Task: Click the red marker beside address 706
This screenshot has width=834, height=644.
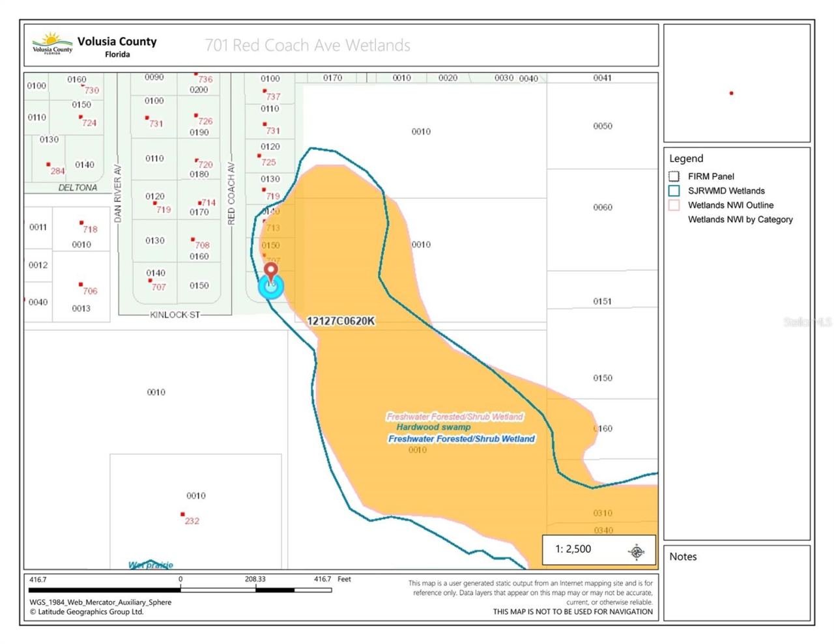Action: (x=81, y=285)
